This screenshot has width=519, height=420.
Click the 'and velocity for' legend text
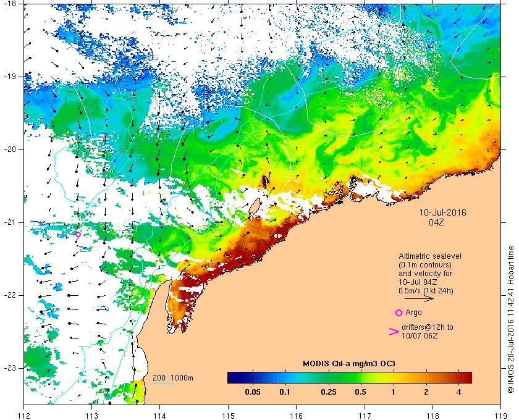(x=425, y=274)
